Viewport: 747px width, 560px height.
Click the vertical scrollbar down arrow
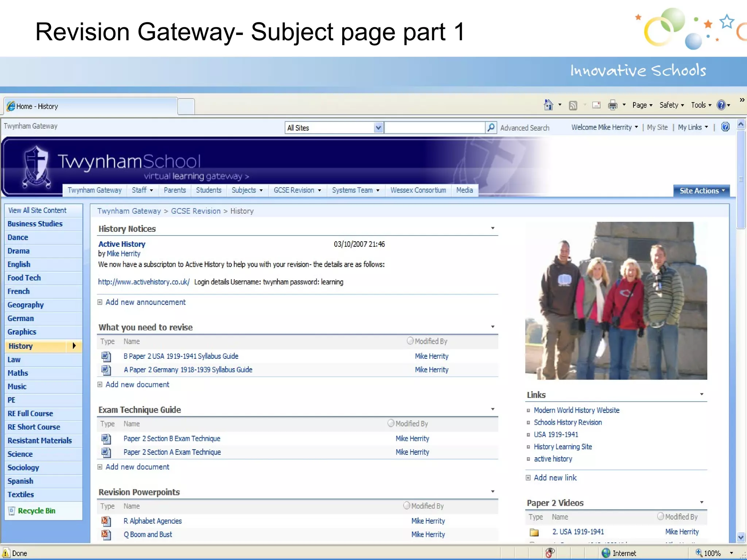coord(741,537)
